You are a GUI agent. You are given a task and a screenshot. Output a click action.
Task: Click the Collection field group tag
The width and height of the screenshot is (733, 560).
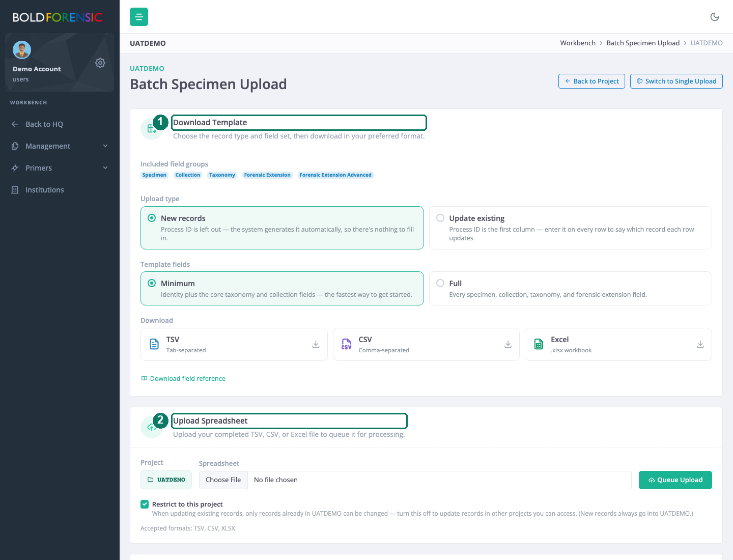point(188,175)
